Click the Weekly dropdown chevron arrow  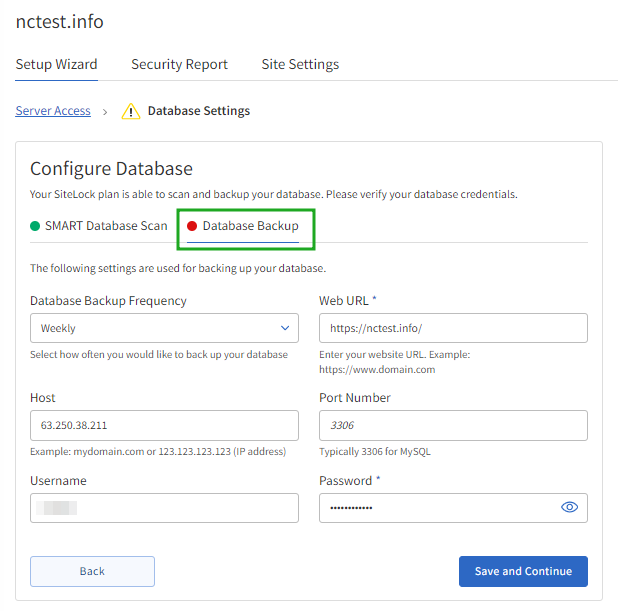pos(285,328)
